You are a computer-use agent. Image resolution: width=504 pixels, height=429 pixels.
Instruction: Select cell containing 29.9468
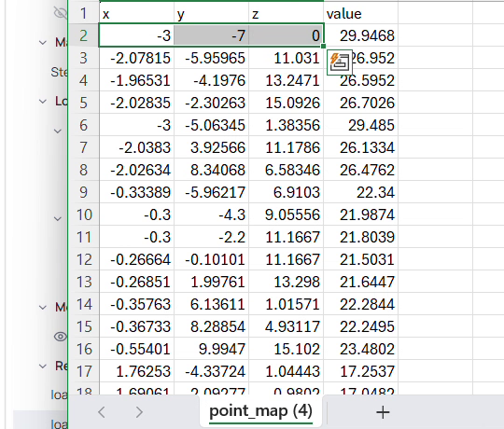360,35
